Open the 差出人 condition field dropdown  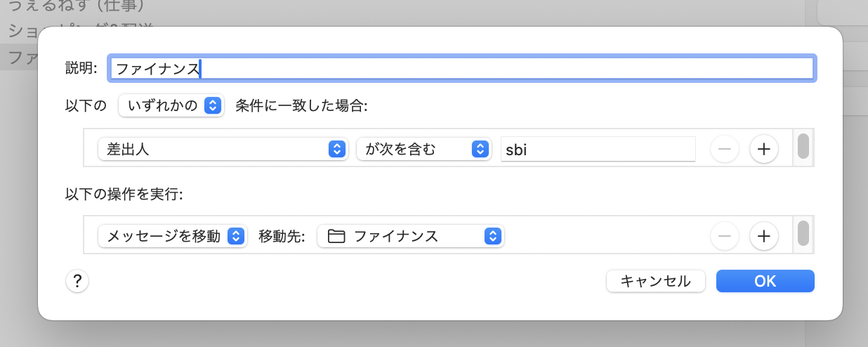tap(223, 149)
